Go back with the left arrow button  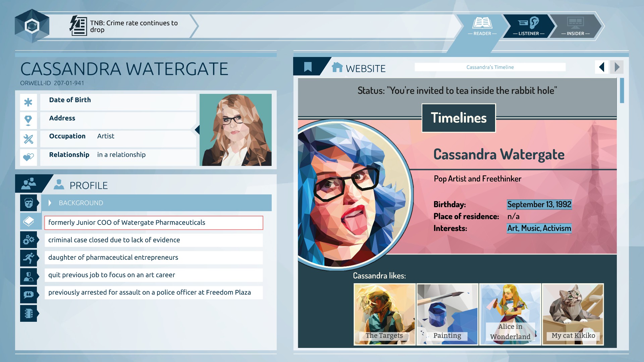(602, 67)
